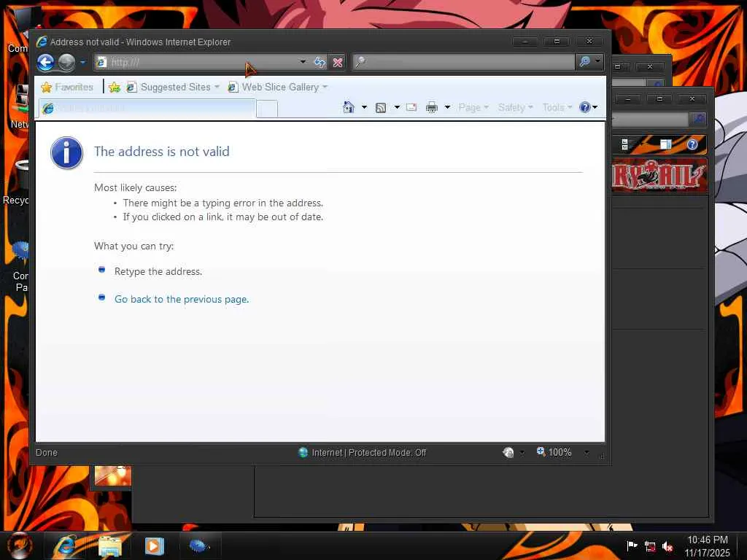Open the Tools menu
Viewport: 747px width, 560px height.
tap(557, 108)
